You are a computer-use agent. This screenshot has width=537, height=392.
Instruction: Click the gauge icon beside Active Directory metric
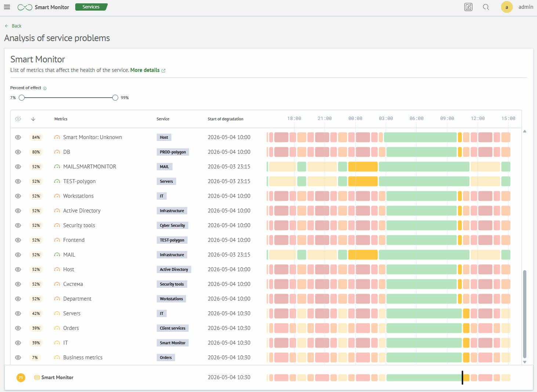57,211
